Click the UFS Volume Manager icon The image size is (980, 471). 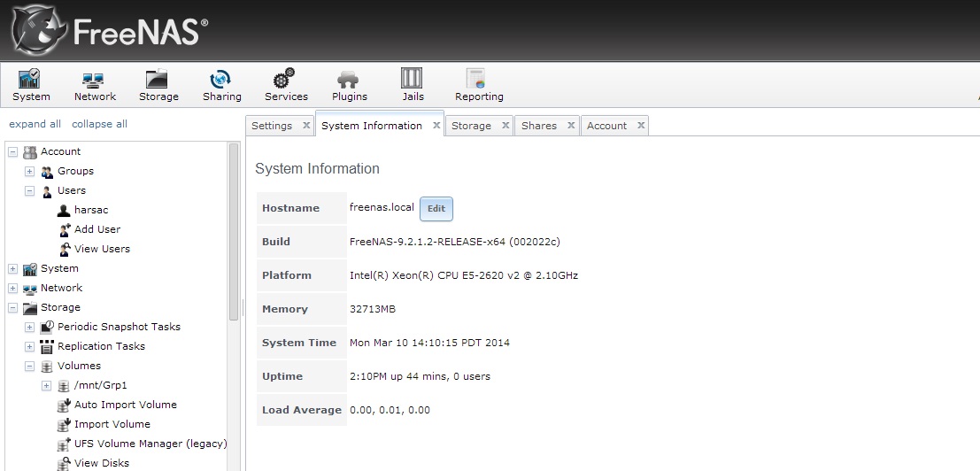[64, 444]
